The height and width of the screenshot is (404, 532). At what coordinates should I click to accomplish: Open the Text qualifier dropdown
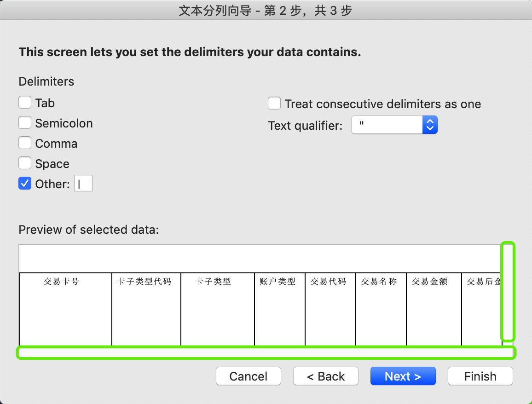tap(394, 125)
